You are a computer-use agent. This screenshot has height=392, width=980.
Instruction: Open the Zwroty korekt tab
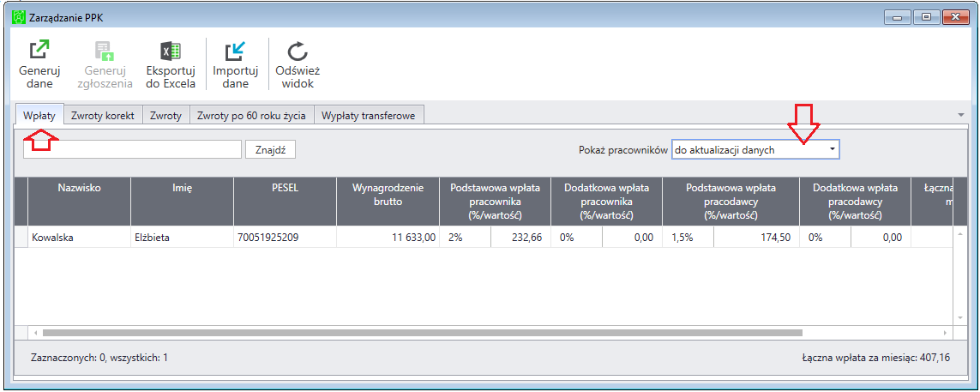point(103,116)
